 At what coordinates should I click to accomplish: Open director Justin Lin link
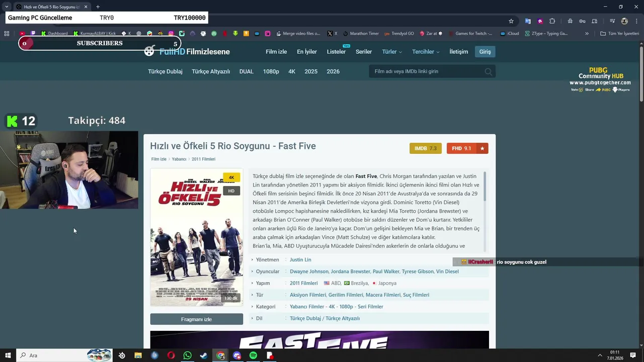(300, 260)
